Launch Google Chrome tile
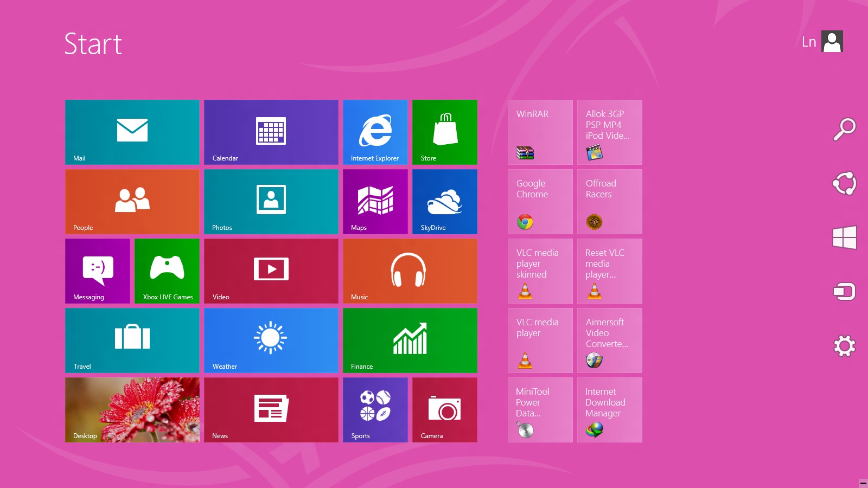The width and height of the screenshot is (868, 488). pos(540,202)
